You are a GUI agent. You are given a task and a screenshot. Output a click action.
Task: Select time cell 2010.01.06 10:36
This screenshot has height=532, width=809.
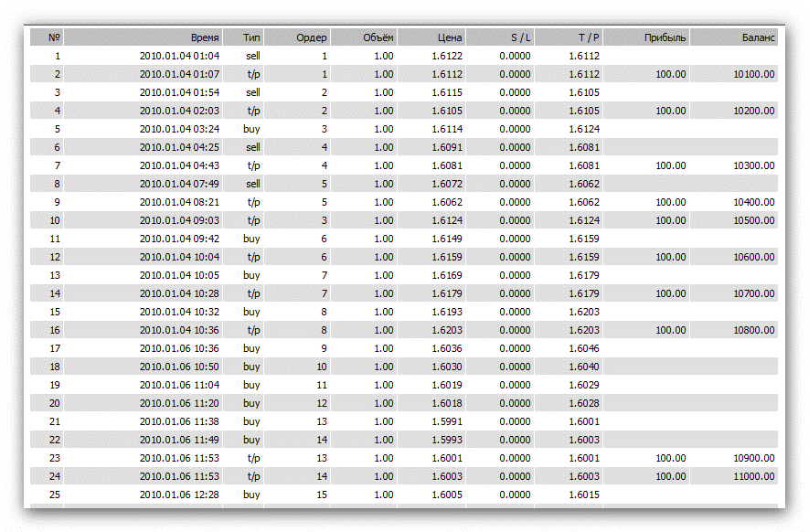(x=179, y=349)
